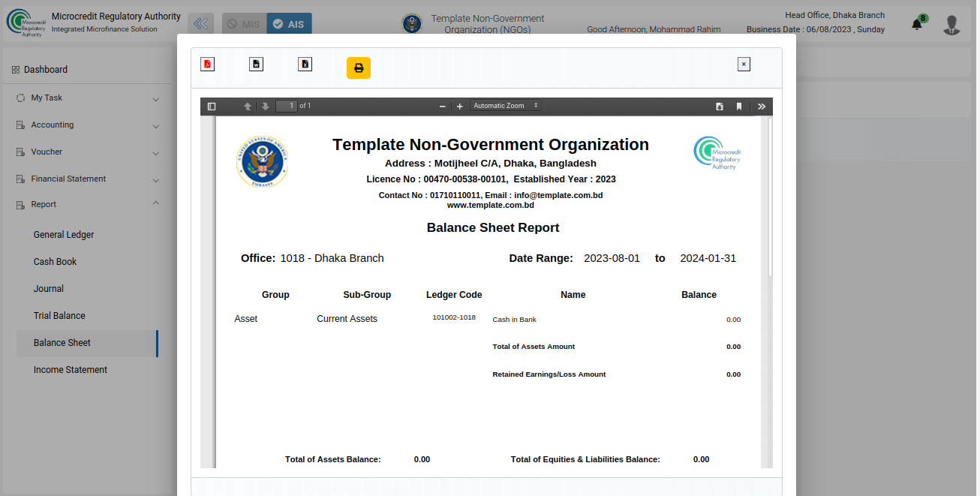Switch to MIS mode
Image resolution: width=980 pixels, height=496 pixels.
pos(243,24)
